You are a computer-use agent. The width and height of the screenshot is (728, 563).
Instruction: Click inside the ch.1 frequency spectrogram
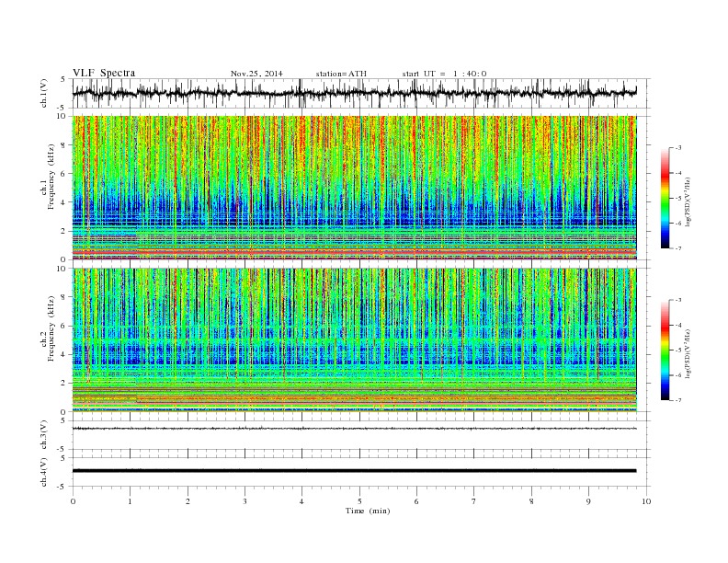click(354, 188)
